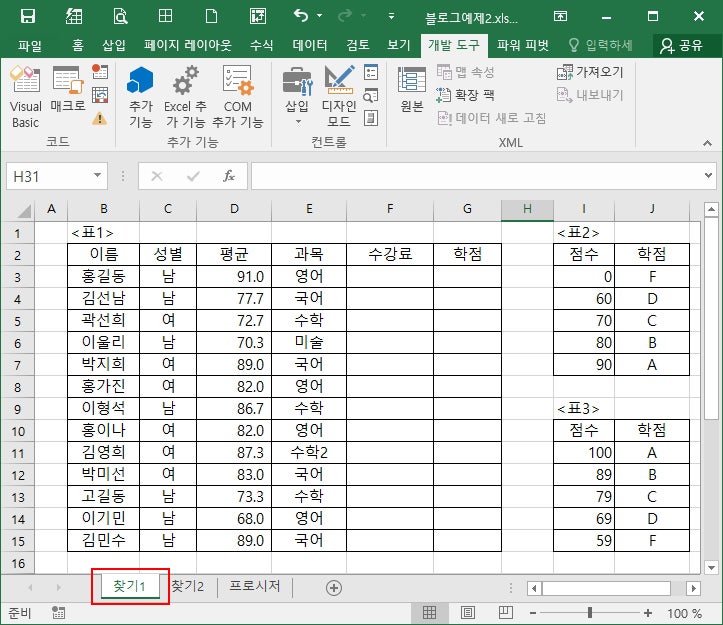The height and width of the screenshot is (625, 723).
Task: Click zoom out minus button
Action: tap(533, 613)
